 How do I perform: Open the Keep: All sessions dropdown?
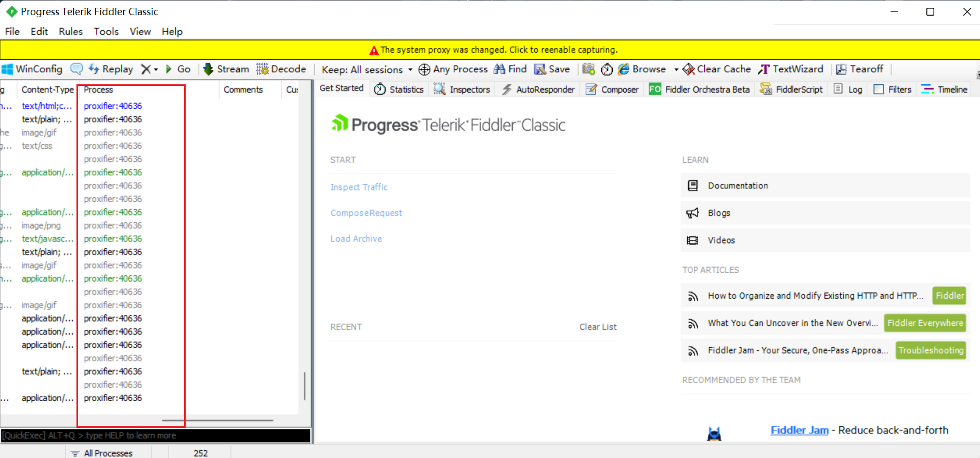click(367, 70)
